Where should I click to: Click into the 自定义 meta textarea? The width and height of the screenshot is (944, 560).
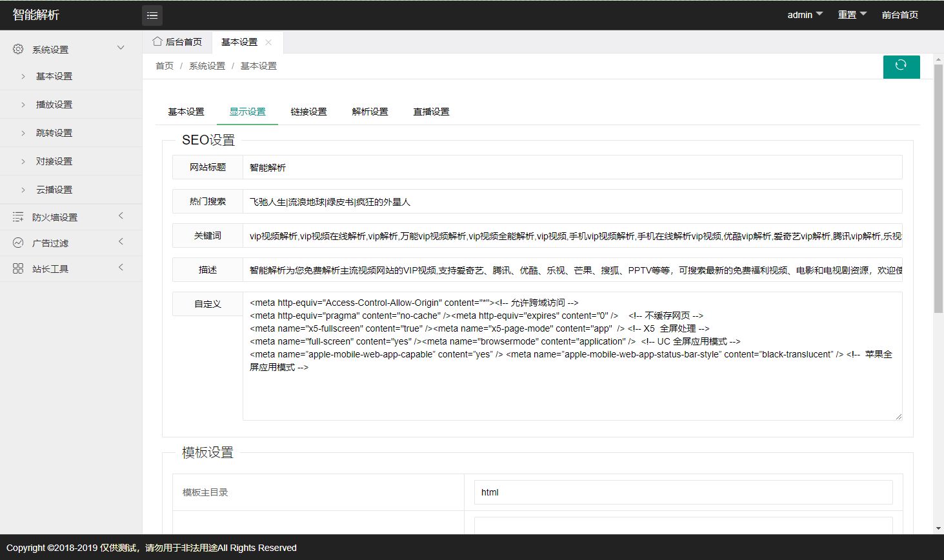coord(572,356)
